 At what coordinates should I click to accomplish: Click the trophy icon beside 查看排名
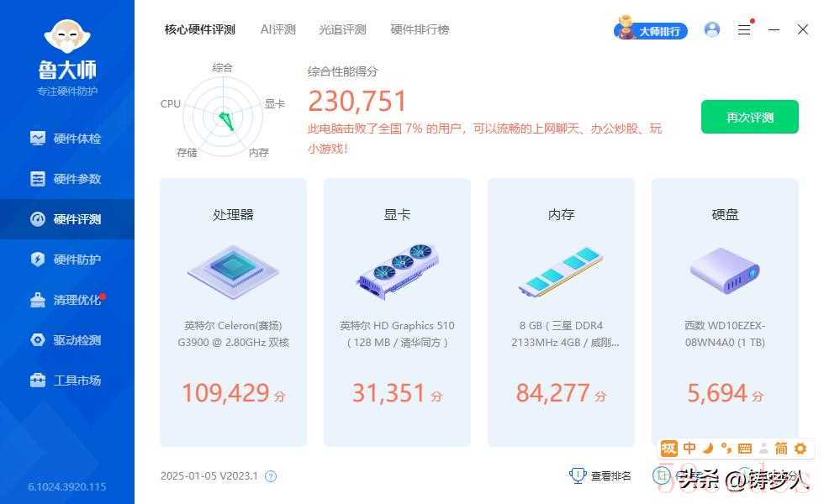click(578, 475)
